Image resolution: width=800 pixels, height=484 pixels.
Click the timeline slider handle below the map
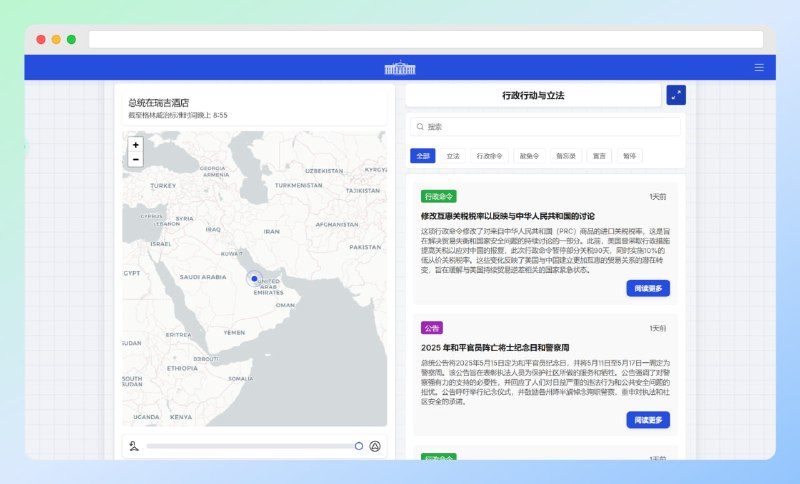tap(359, 446)
